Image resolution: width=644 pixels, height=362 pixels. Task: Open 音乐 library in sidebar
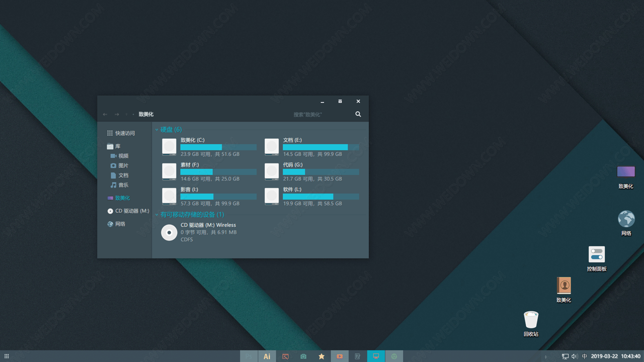pos(119,185)
